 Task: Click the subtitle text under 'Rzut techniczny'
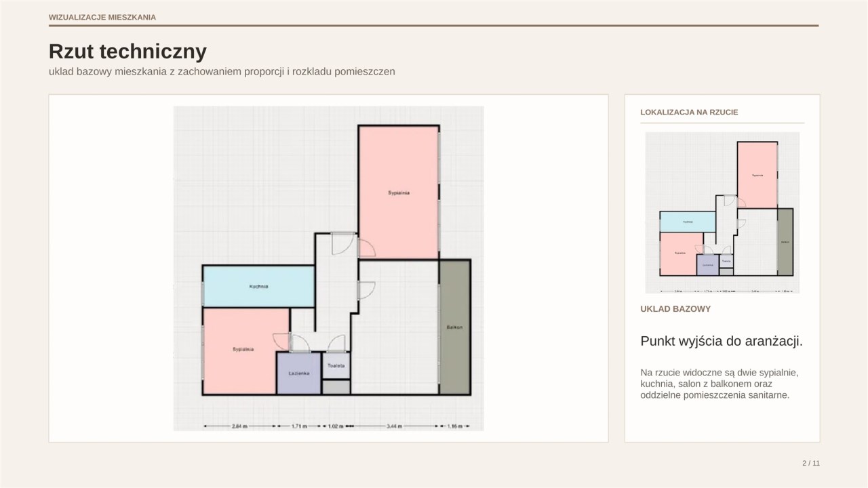point(222,71)
